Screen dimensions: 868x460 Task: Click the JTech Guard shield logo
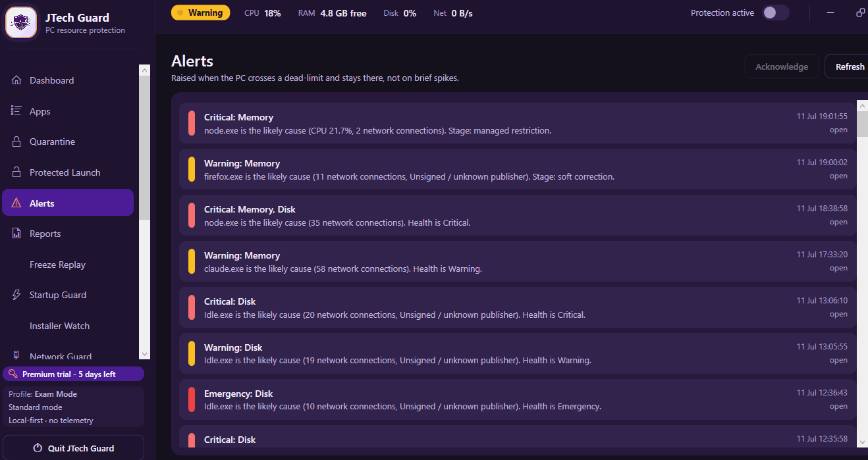[x=21, y=22]
